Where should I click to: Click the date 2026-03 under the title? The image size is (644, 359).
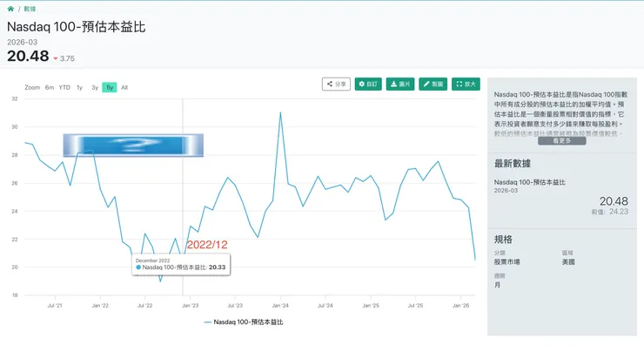[x=22, y=42]
